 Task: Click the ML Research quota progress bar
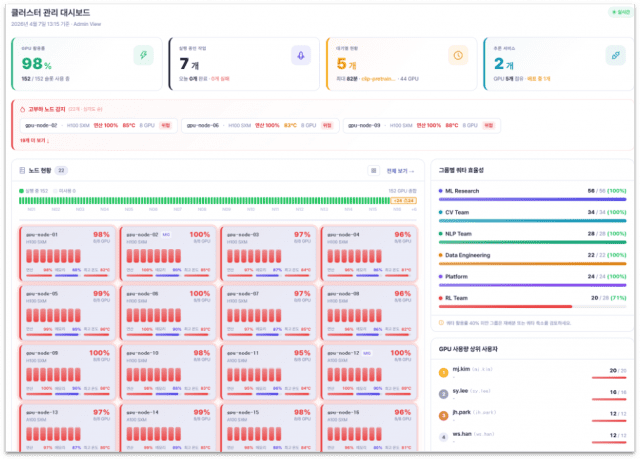coord(532,200)
